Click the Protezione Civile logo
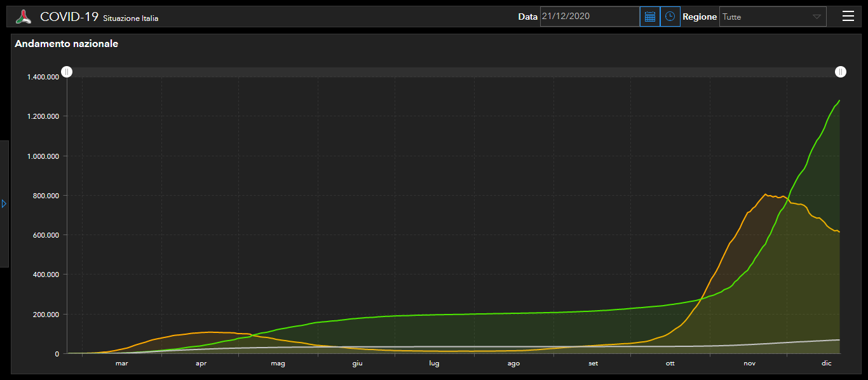This screenshot has width=868, height=380. coord(24,17)
